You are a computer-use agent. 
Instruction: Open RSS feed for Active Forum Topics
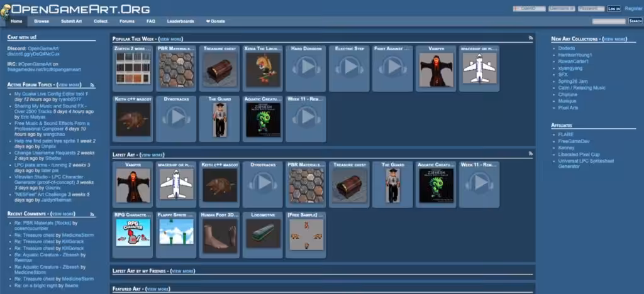pyautogui.click(x=92, y=85)
